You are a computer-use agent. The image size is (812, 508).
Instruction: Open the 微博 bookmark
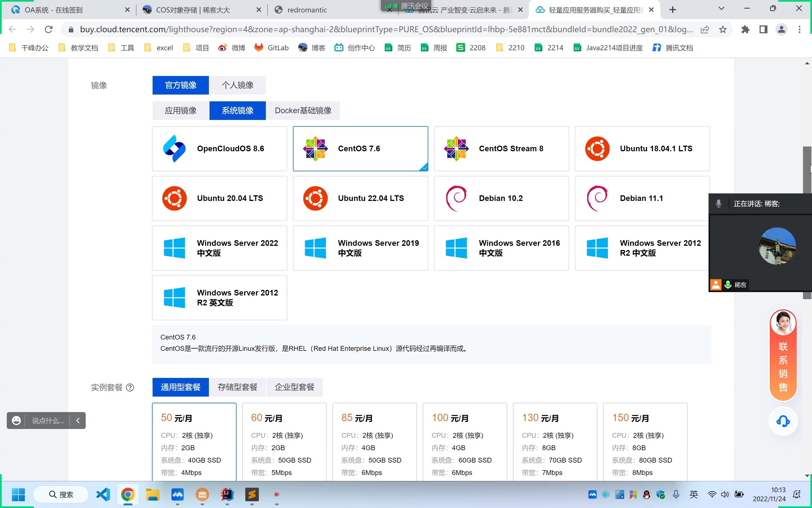point(232,48)
